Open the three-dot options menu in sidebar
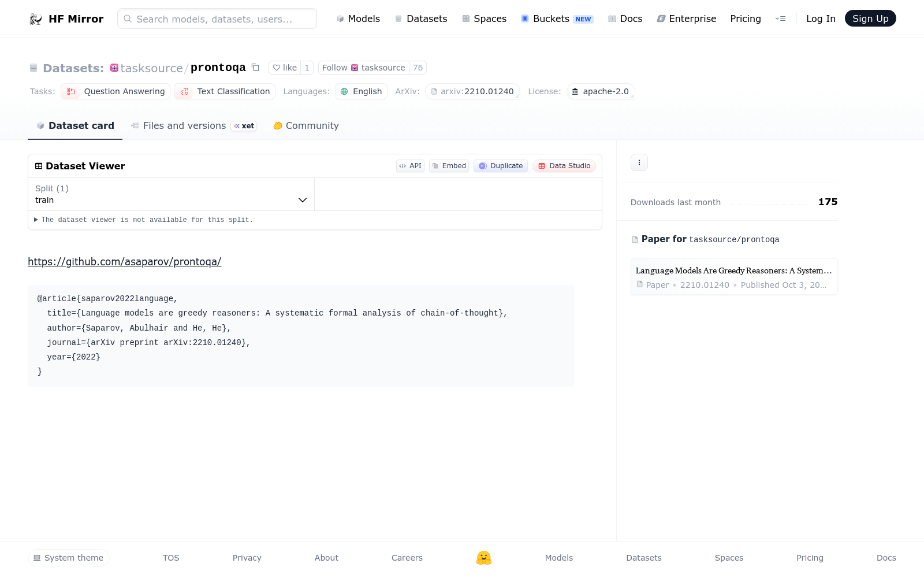 click(x=639, y=162)
